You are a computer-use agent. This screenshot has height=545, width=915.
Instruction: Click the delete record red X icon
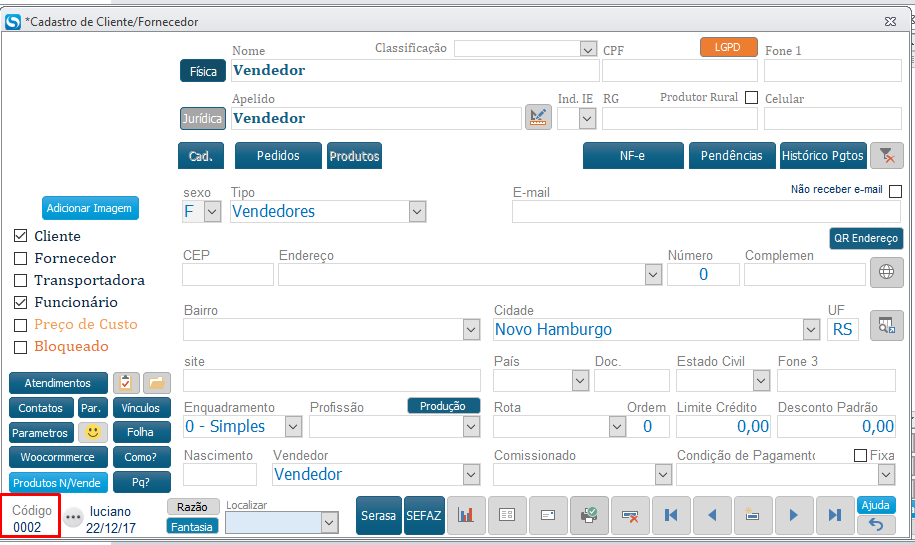(630, 515)
